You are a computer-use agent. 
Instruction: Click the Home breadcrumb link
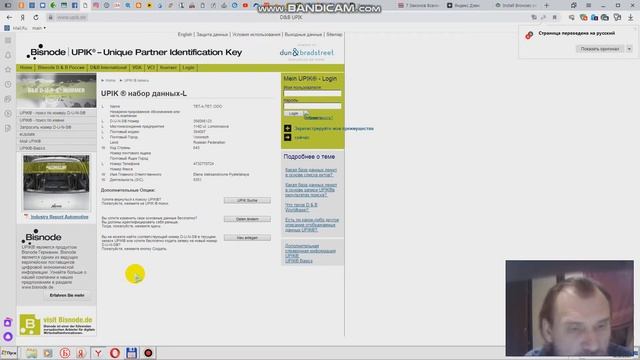tap(111, 81)
